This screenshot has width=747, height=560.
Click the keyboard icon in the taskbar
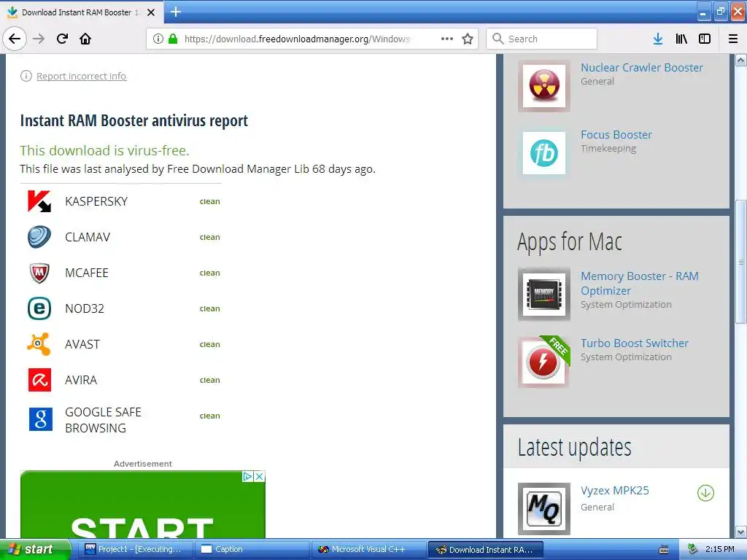(x=664, y=550)
